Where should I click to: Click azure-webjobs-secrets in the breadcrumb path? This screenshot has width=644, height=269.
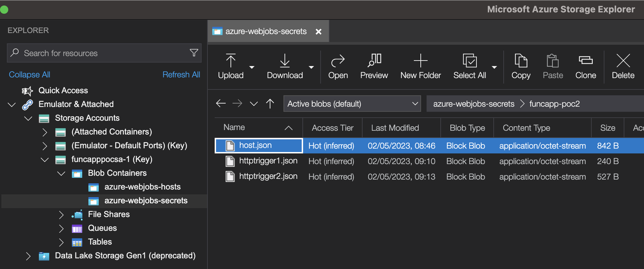point(474,104)
